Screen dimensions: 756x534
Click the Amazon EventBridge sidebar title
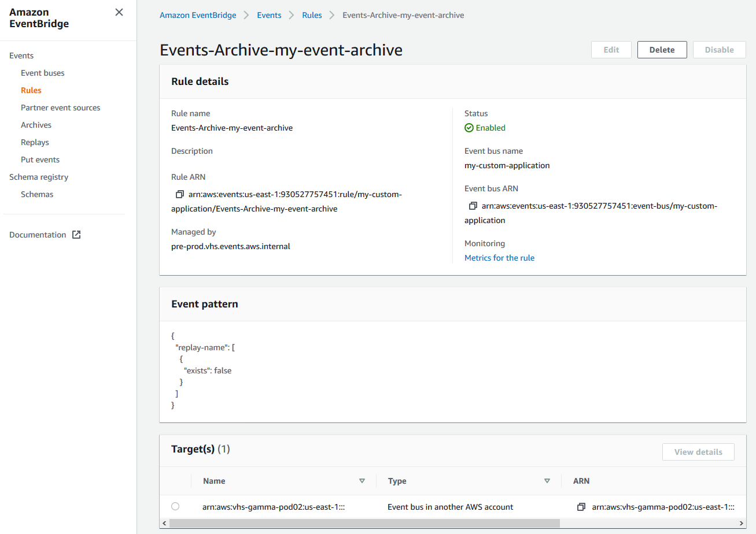point(39,18)
